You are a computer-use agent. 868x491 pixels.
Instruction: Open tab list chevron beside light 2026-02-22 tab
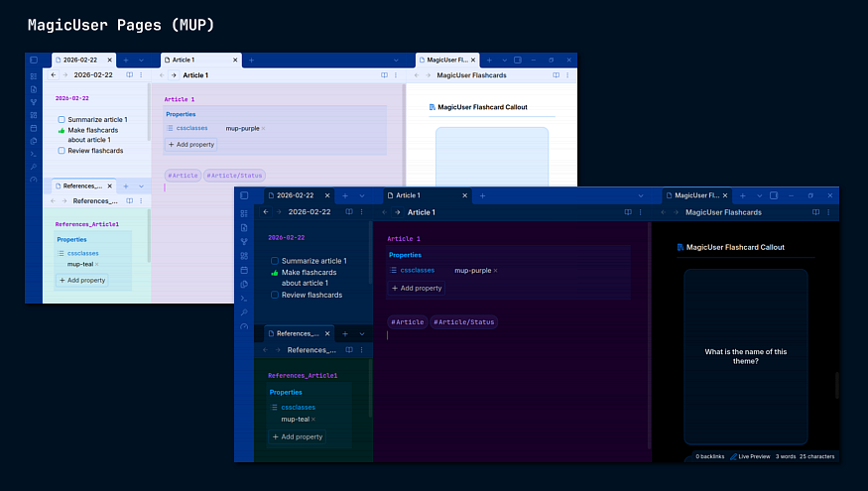141,60
